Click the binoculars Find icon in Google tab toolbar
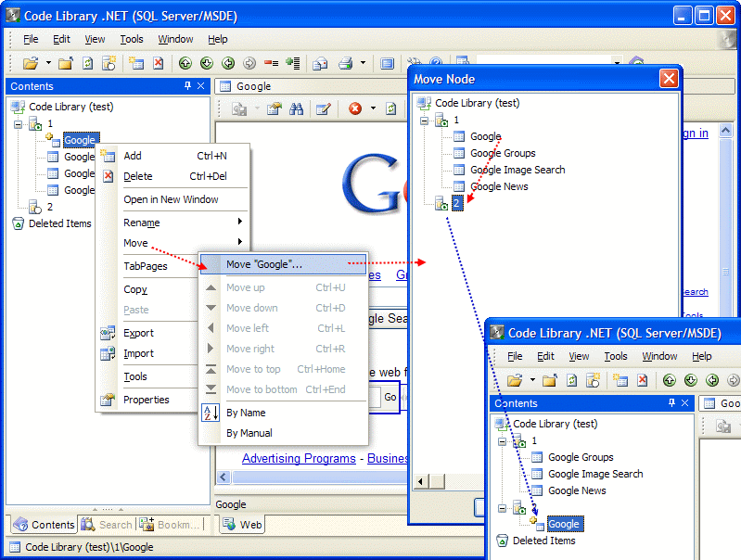The image size is (741, 560). pyautogui.click(x=296, y=109)
